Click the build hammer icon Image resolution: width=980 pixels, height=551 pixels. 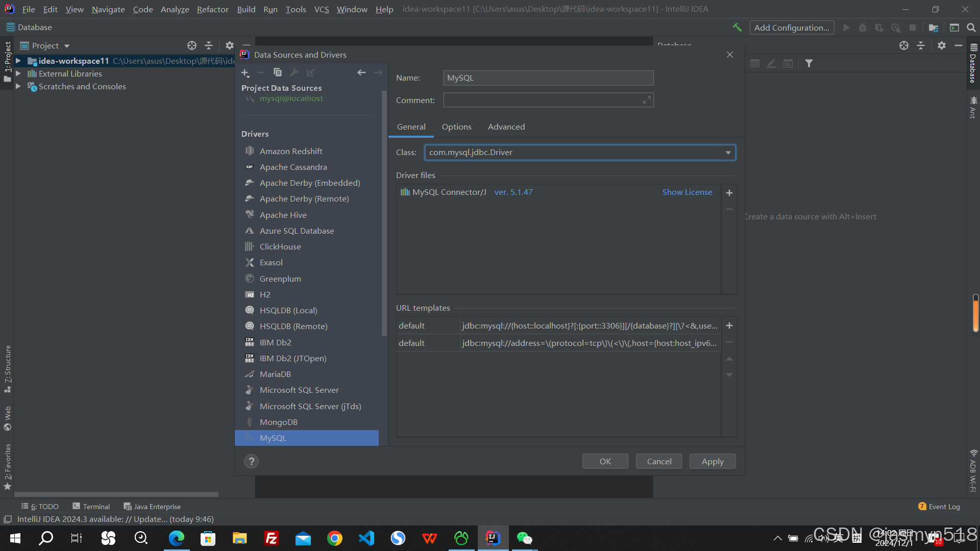(x=737, y=28)
